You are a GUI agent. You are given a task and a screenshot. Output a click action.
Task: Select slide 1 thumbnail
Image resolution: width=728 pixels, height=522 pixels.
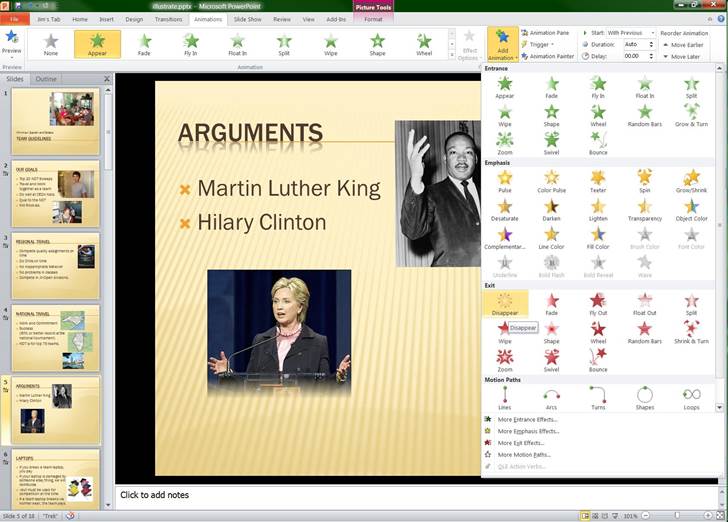pyautogui.click(x=56, y=122)
